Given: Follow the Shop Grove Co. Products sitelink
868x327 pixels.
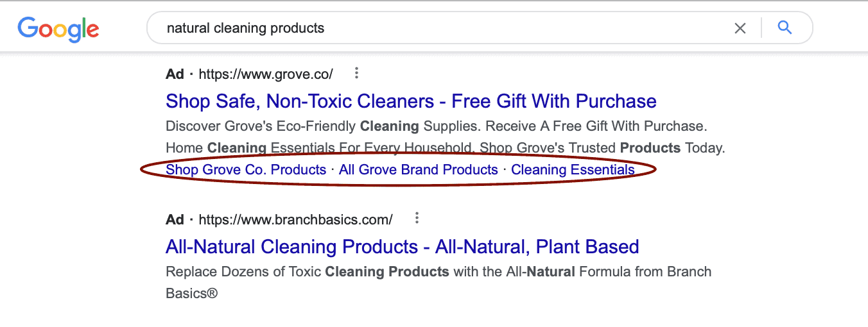Looking at the screenshot, I should pyautogui.click(x=246, y=170).
